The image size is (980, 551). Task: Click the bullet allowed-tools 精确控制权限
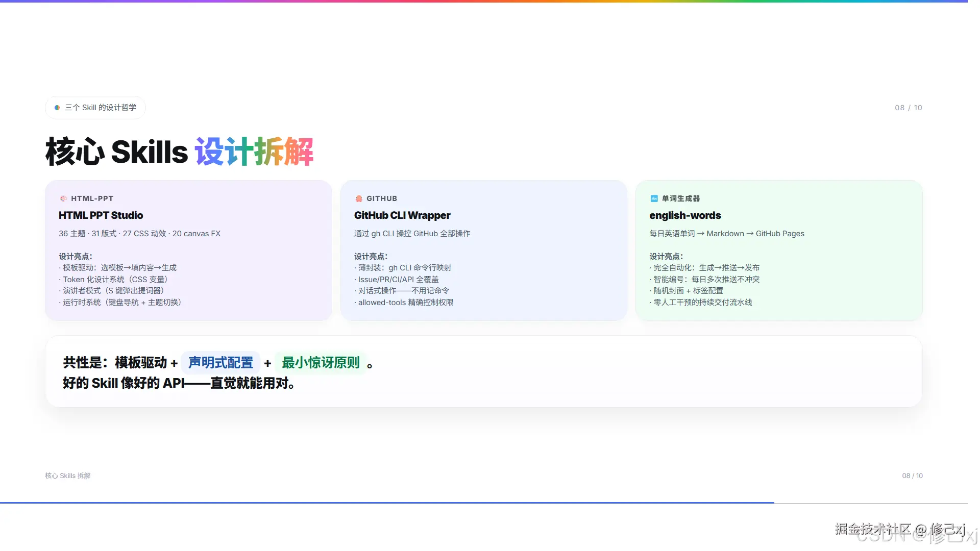point(404,303)
